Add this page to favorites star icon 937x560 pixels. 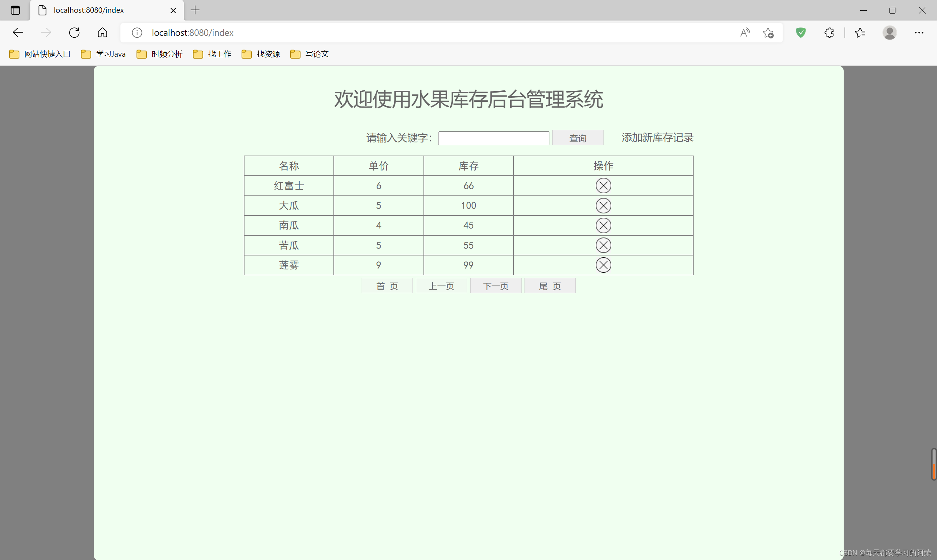768,33
